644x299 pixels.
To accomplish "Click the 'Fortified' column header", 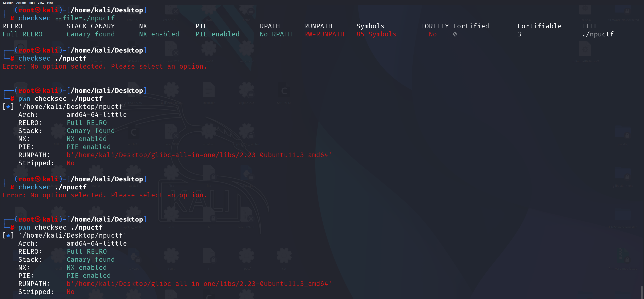I will pos(471,26).
